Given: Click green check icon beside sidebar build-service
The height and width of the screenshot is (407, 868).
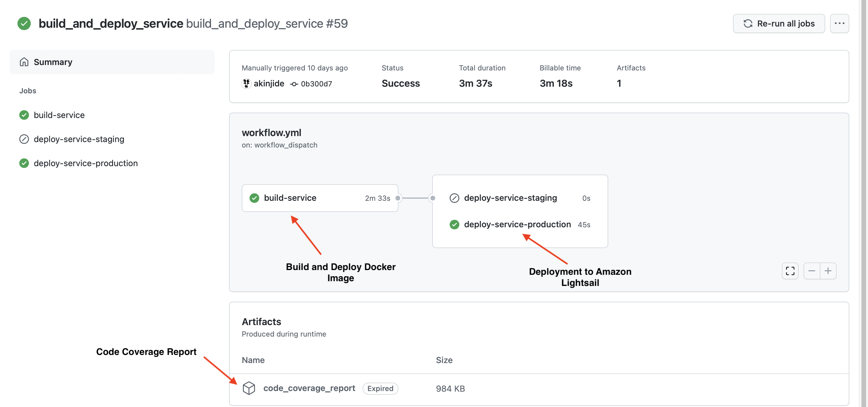Looking at the screenshot, I should coord(24,115).
